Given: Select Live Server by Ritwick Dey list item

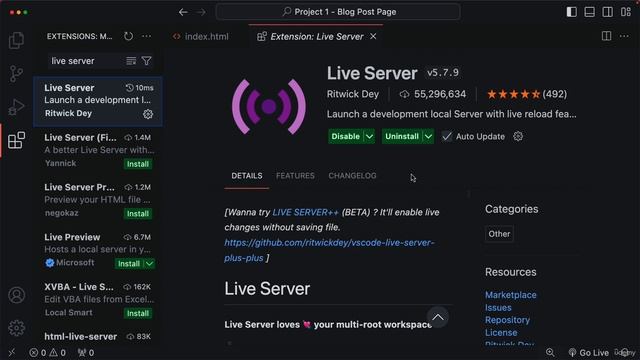Looking at the screenshot, I should [98, 101].
